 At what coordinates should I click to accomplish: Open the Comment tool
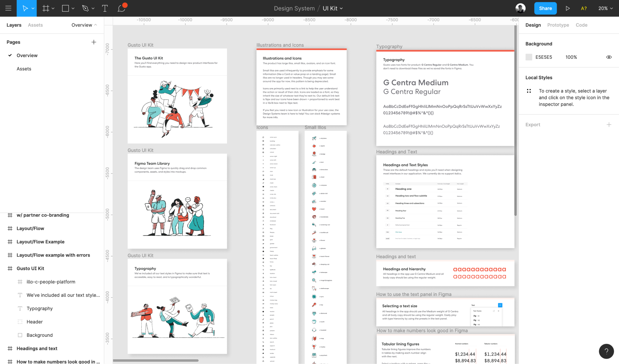121,8
